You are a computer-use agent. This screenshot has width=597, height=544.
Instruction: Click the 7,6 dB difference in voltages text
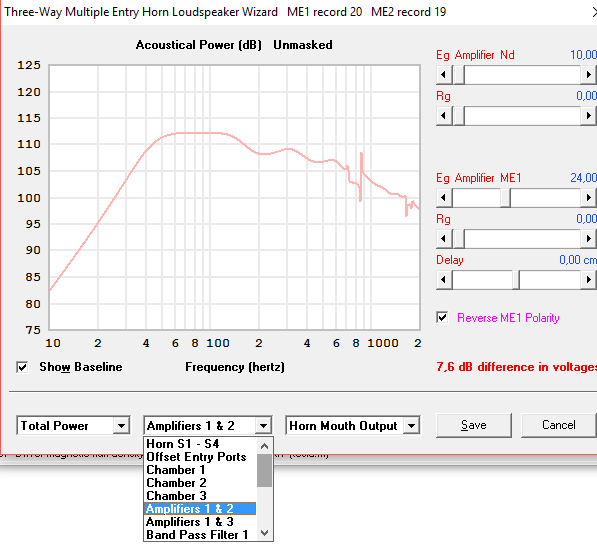(516, 367)
